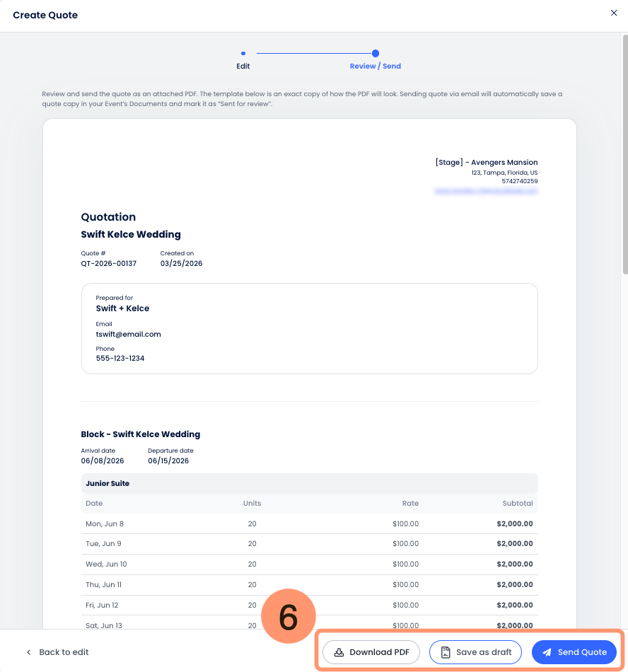
Task: Open the blurred venue email link
Action: 486,191
